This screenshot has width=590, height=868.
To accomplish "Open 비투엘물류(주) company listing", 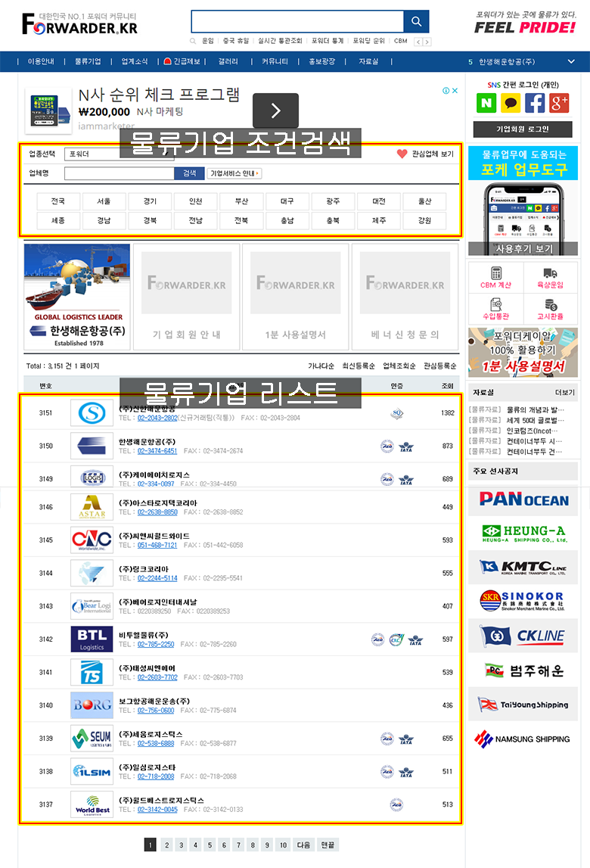I will (144, 635).
